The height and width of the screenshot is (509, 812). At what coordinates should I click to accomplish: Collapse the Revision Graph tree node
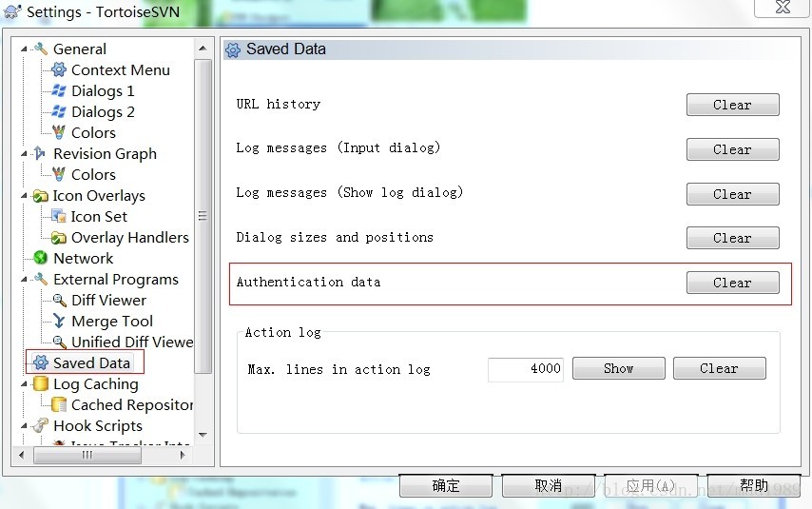tap(24, 154)
